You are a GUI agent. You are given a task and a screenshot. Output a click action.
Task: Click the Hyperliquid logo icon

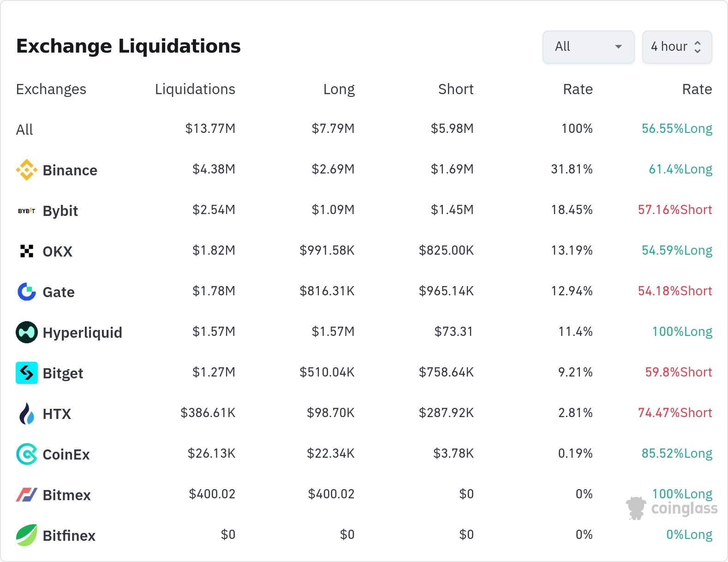[27, 332]
